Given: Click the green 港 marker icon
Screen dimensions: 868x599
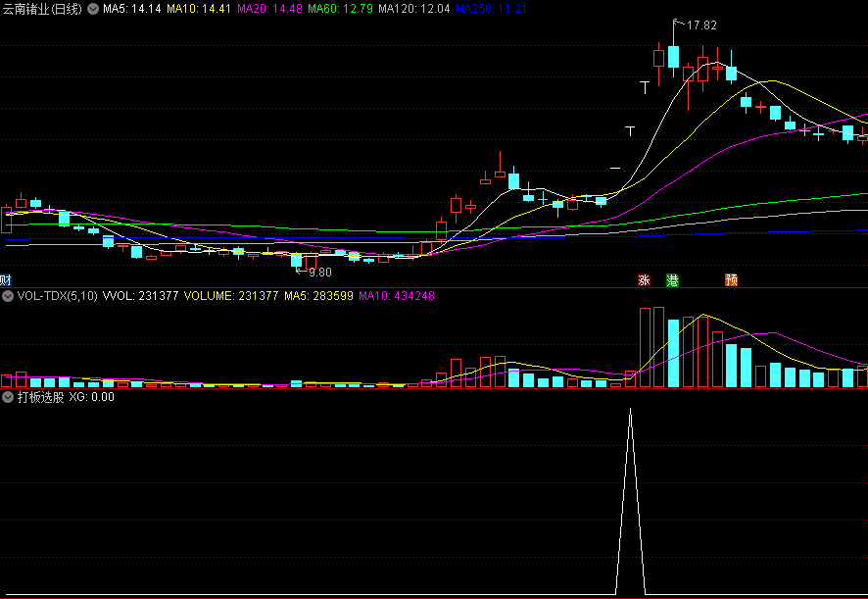Looking at the screenshot, I should [x=673, y=279].
